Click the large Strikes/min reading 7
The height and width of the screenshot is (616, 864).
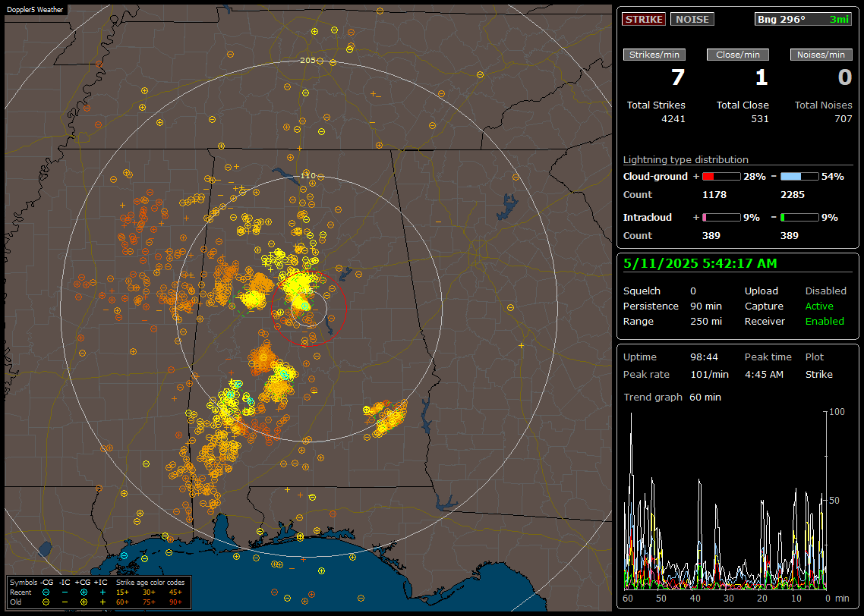point(678,77)
